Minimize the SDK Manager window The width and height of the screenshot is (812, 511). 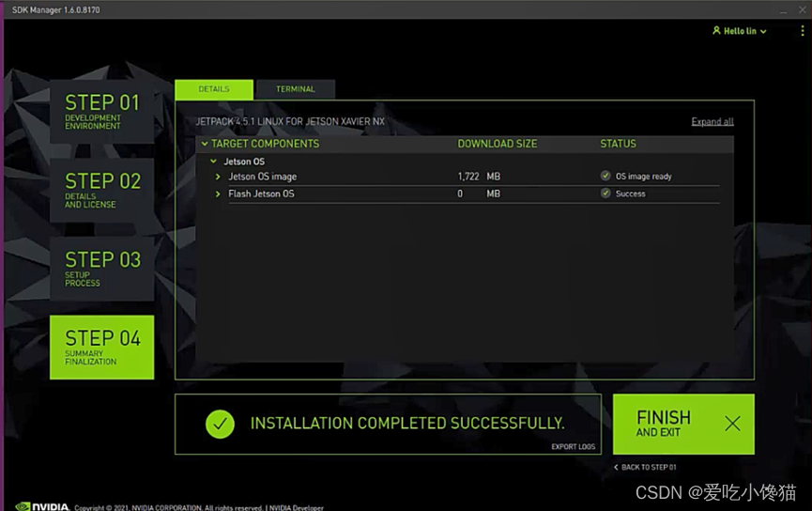784,10
